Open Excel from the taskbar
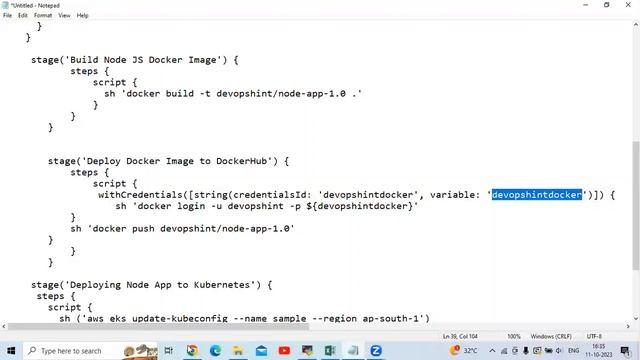This screenshot has width=640, height=360. pyautogui.click(x=330, y=351)
